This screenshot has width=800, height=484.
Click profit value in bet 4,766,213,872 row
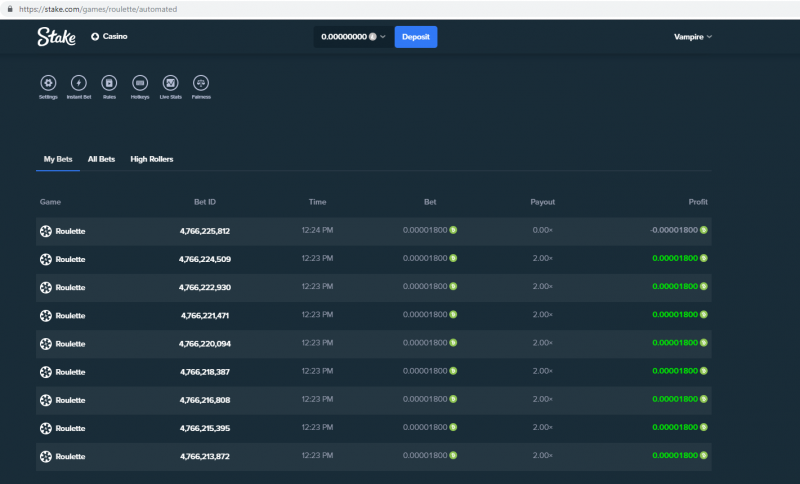click(x=675, y=455)
